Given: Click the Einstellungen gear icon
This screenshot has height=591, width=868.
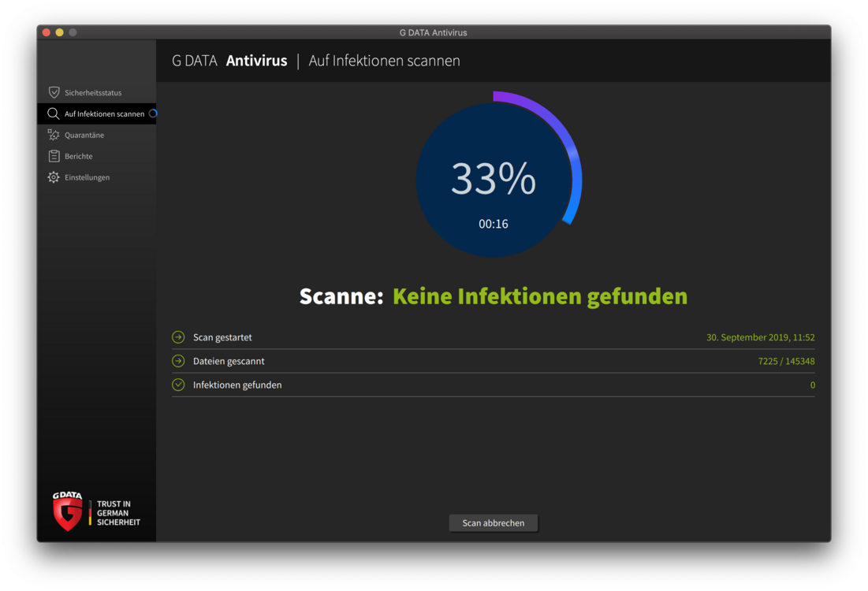Looking at the screenshot, I should coord(53,177).
